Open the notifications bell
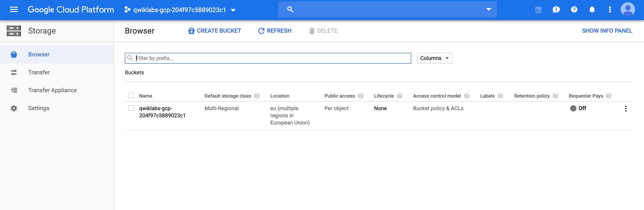 click(592, 9)
